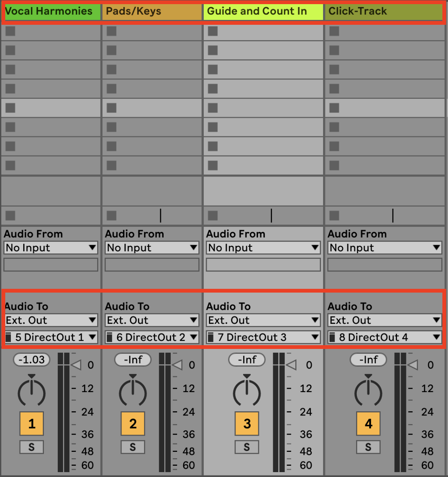Screen dimensions: 448x477
Task: Solo the Click-Track track
Action: tap(368, 447)
